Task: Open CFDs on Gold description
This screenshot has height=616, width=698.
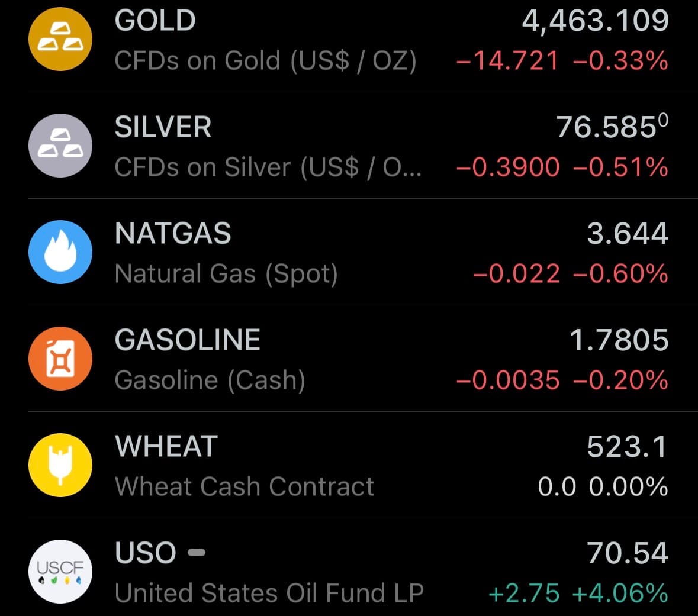Action: 265,61
